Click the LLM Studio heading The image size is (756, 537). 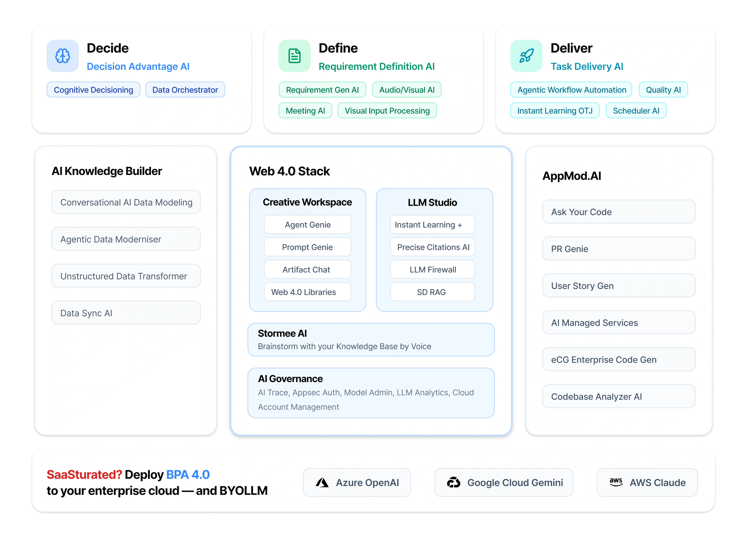432,202
